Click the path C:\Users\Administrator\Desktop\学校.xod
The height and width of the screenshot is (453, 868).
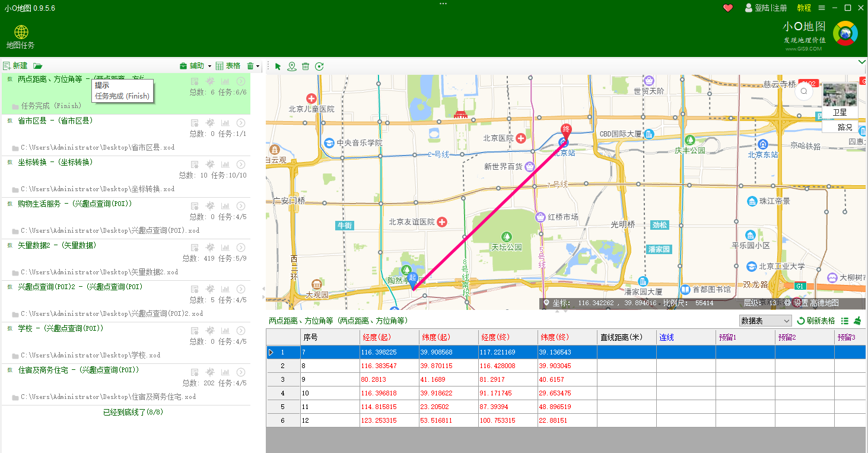(90, 355)
